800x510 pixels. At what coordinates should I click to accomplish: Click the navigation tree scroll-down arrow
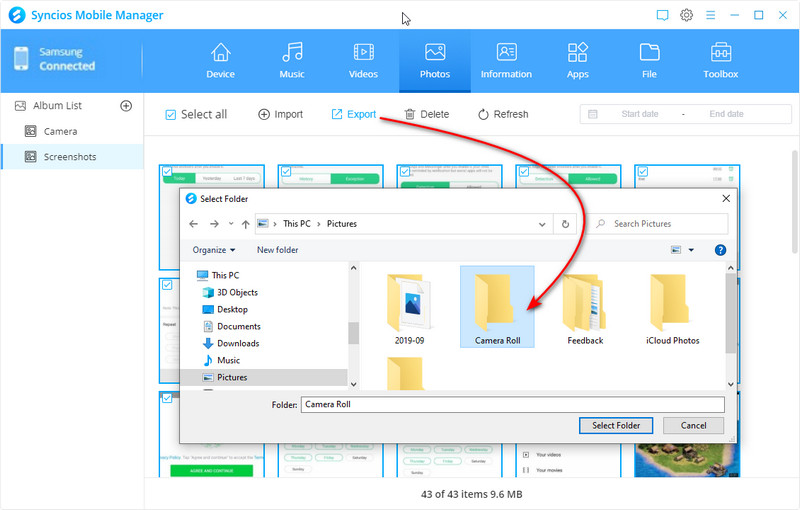[x=354, y=385]
